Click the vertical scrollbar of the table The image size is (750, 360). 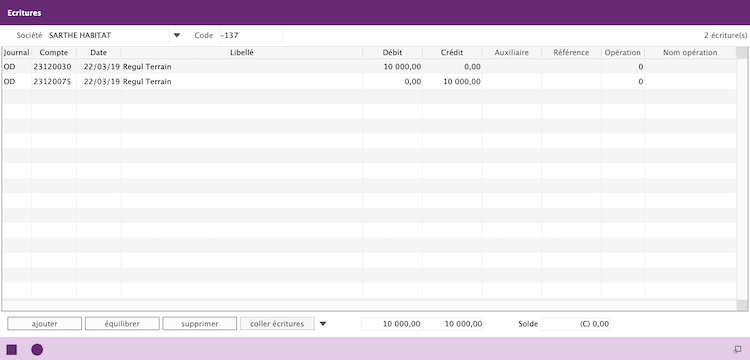pos(742,179)
